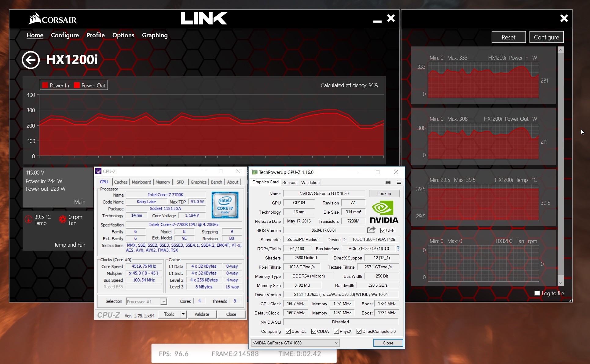Click the Lookup button in GPU-Z

pyautogui.click(x=384, y=193)
